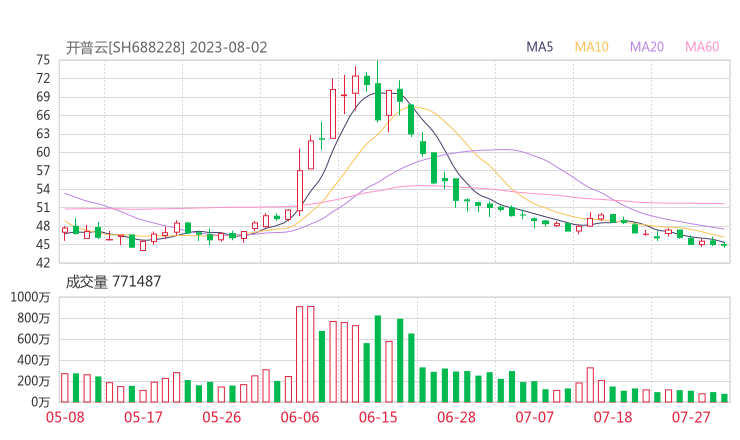Select the MA20 legend label

pyautogui.click(x=647, y=47)
